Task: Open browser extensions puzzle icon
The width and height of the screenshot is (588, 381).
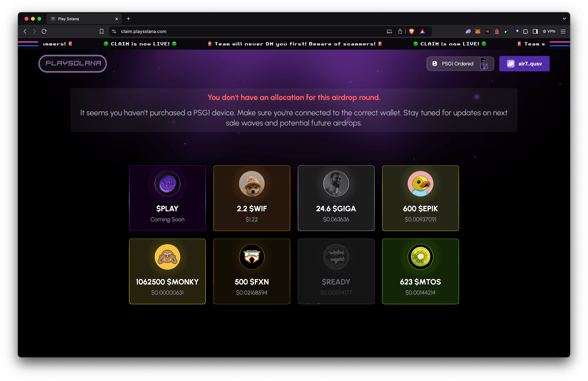Action: pos(526,31)
